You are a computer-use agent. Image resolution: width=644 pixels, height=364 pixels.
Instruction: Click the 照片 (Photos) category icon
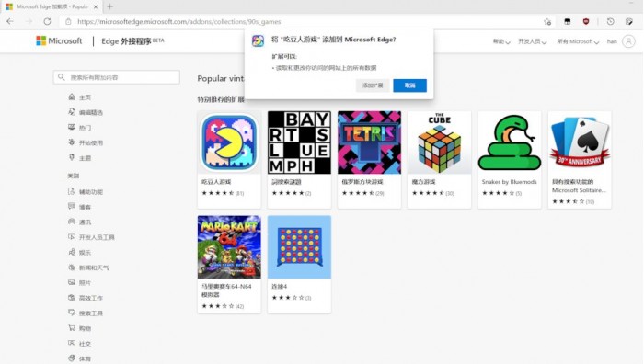(x=72, y=282)
